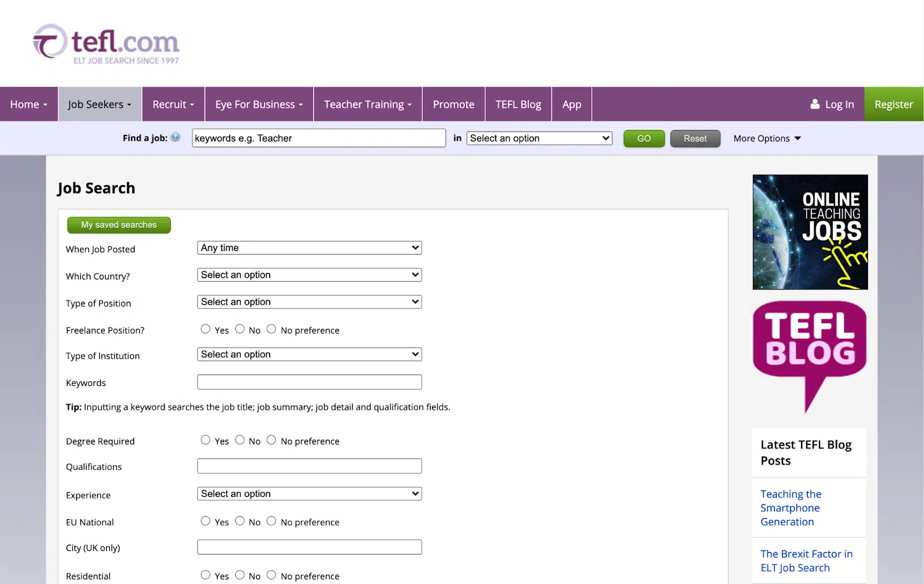Click the Job Search heading
The width and height of the screenshot is (924, 584).
[x=96, y=188]
